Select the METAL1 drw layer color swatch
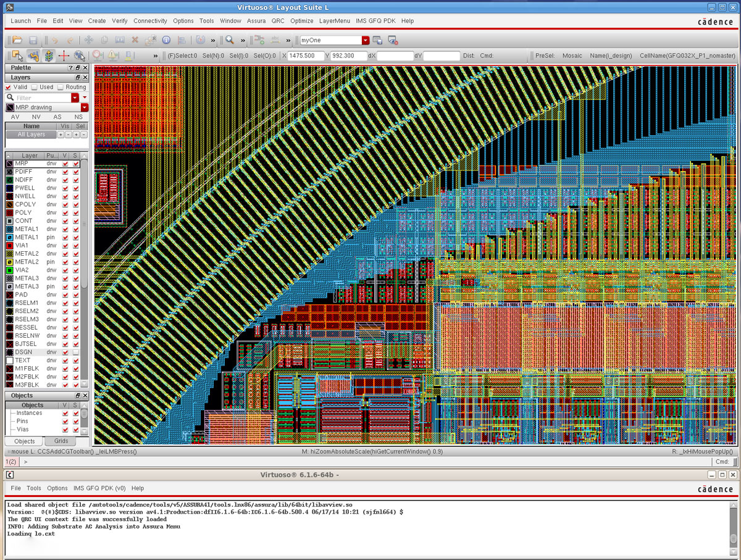The height and width of the screenshot is (560, 741). tap(10, 229)
